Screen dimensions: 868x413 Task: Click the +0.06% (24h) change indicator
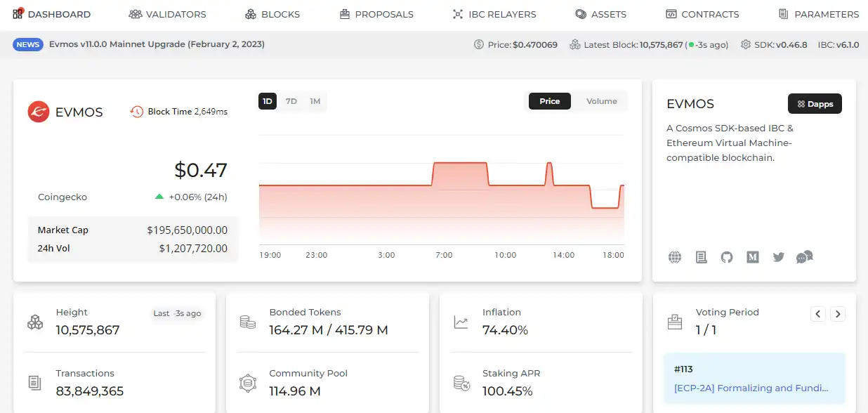tap(191, 197)
